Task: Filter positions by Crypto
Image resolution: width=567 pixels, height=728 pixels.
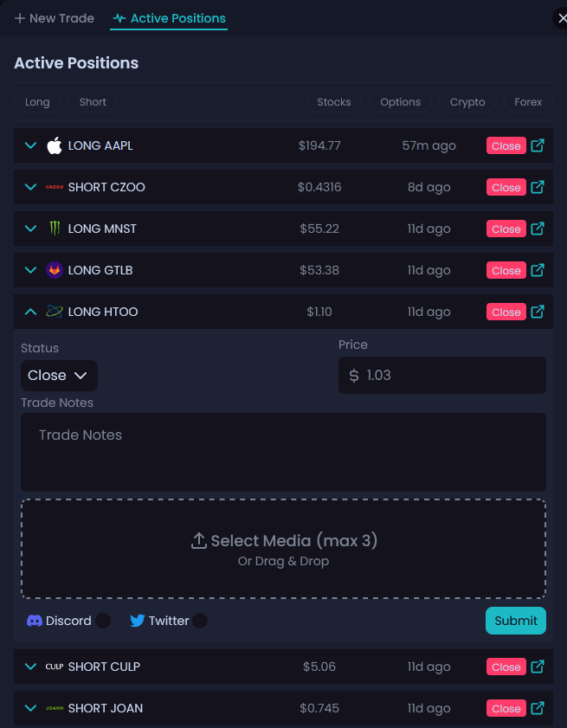Action: tap(467, 102)
